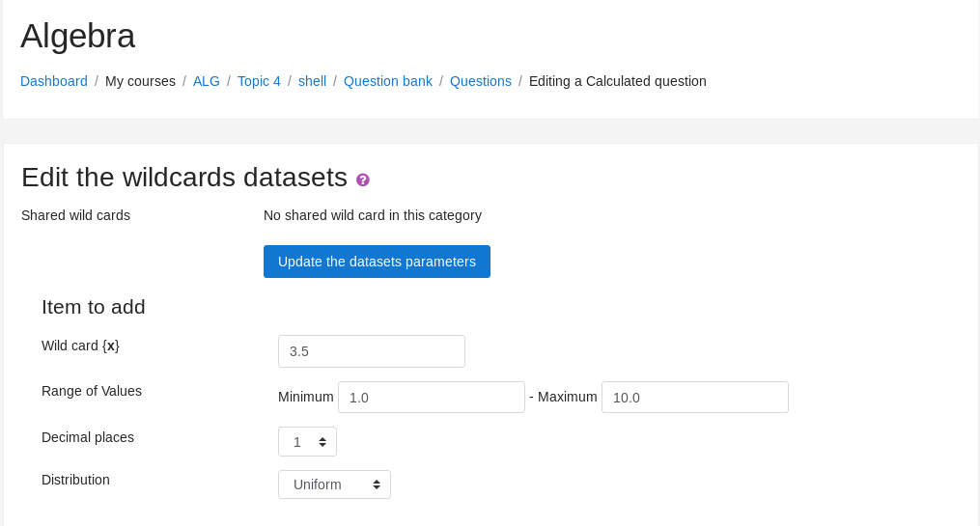Screen dimensions: 980x526
Task: Click the shell breadcrumb link
Action: tap(312, 81)
